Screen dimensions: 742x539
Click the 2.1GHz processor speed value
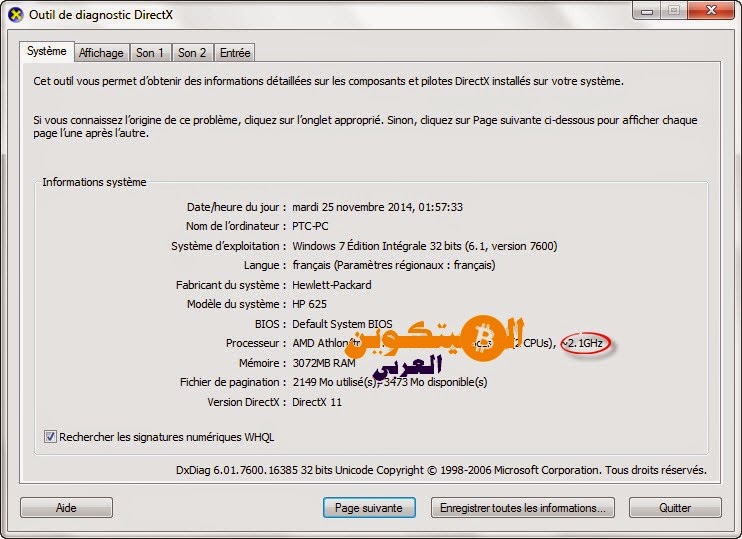pos(585,343)
